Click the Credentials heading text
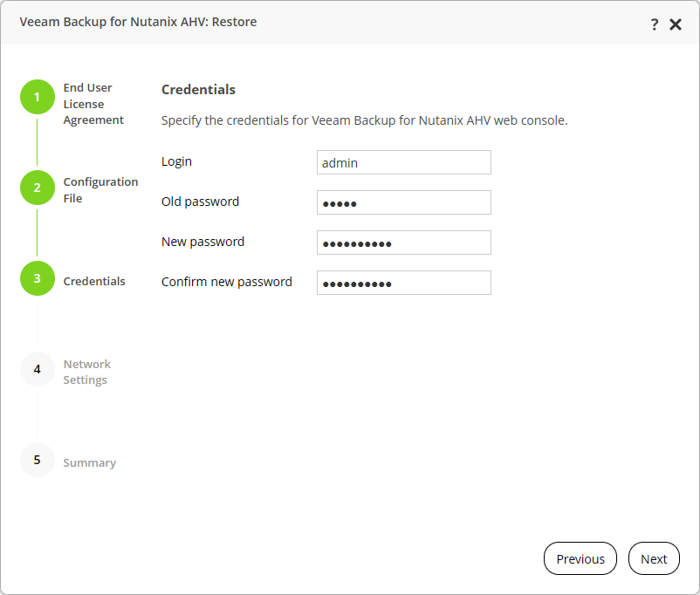Viewport: 700px width, 595px height. (198, 89)
